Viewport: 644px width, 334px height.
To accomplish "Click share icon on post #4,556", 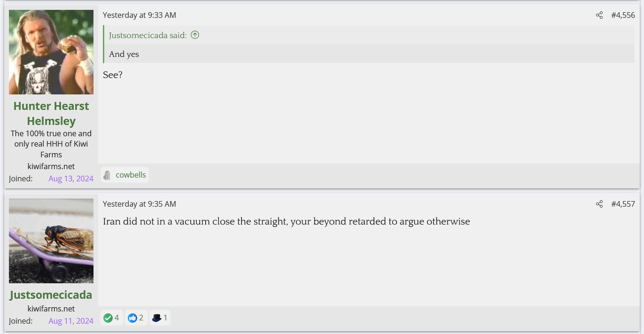I will (599, 16).
